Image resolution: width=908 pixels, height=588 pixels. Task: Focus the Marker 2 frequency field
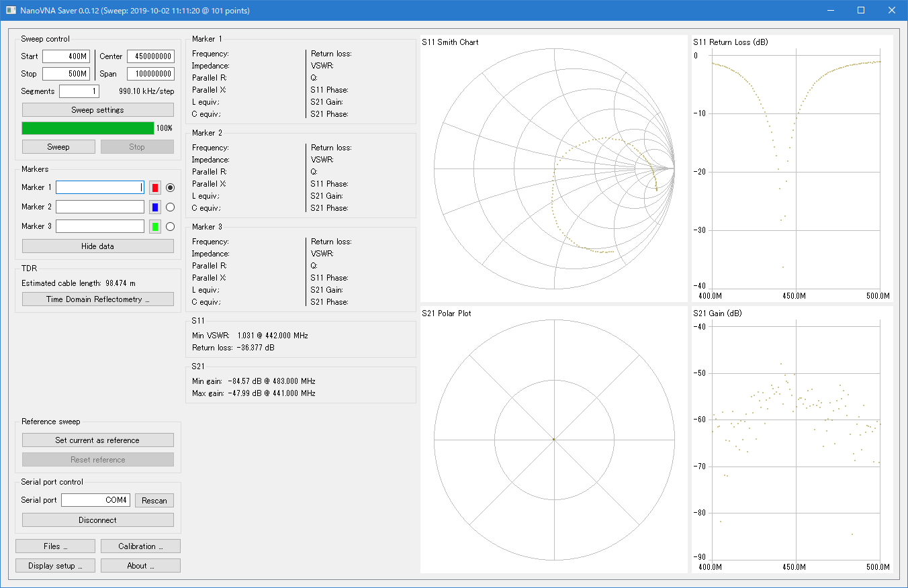pyautogui.click(x=100, y=207)
